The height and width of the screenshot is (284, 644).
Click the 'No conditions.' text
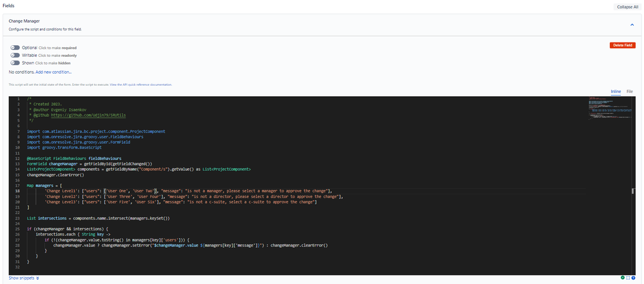(22, 72)
